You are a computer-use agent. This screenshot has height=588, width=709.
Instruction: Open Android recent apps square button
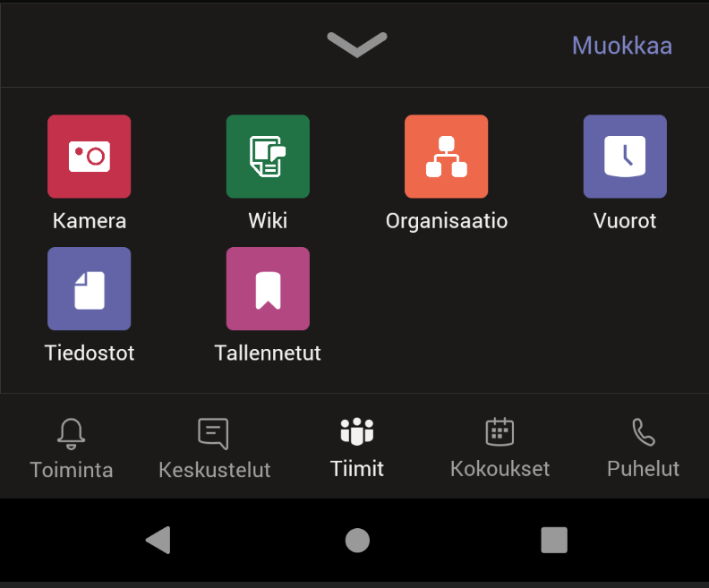[x=554, y=540]
